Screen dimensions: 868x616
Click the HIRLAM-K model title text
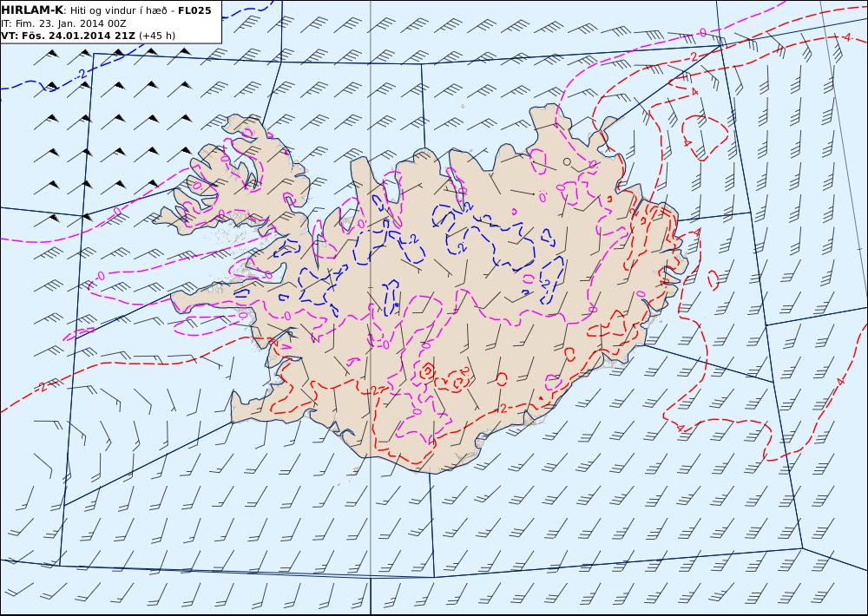pos(32,10)
